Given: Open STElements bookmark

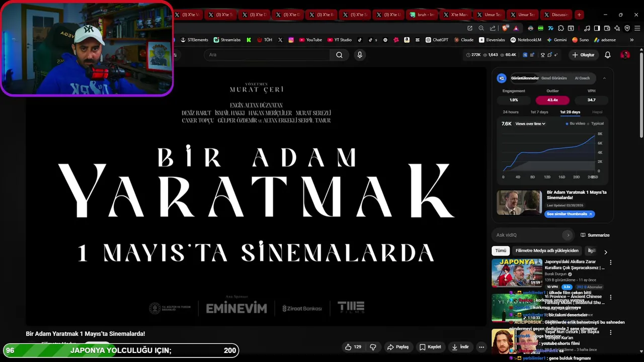Looking at the screenshot, I should [x=194, y=40].
